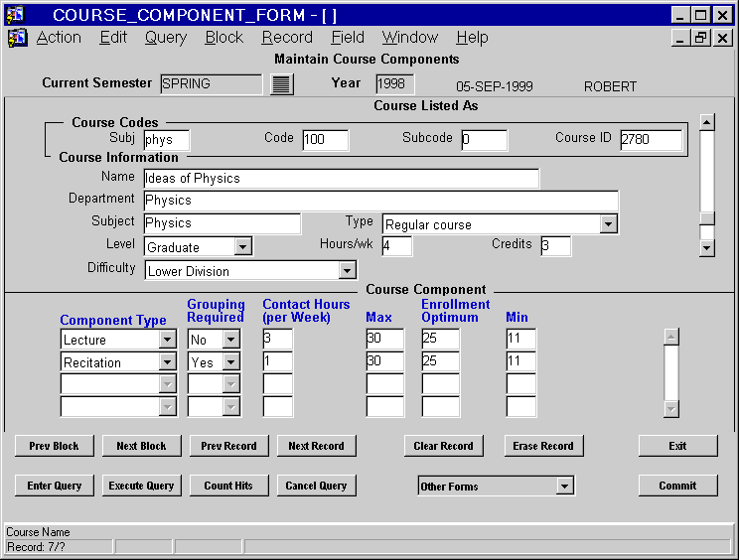The width and height of the screenshot is (739, 560).
Task: Click the up arrow of the course scrollbar
Action: coord(707,122)
